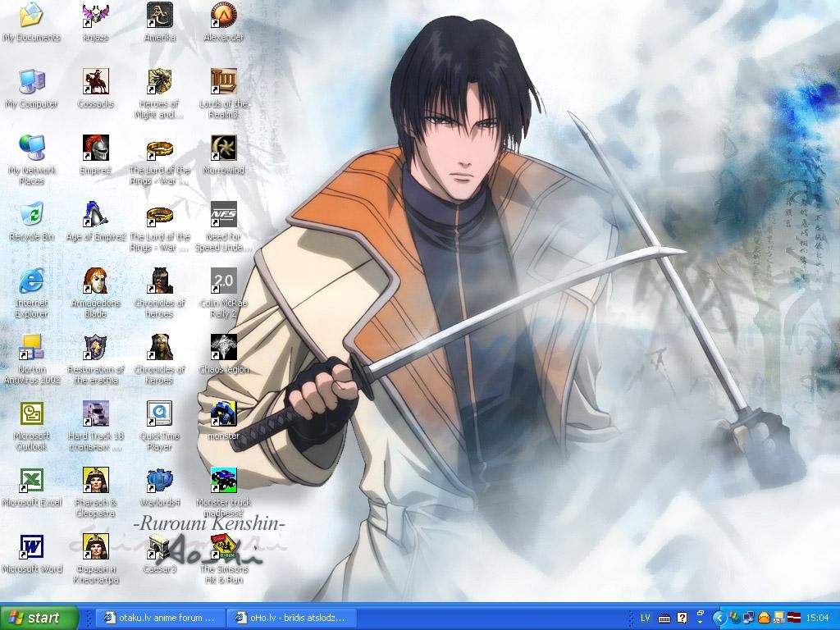Open the MSN Messenger butterfly tray icon
Image resolution: width=840 pixels, height=630 pixels.
[x=734, y=619]
